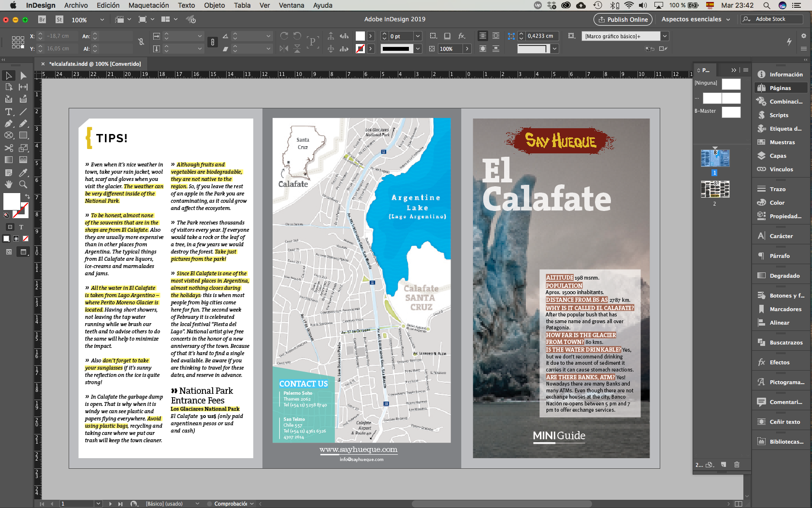The height and width of the screenshot is (508, 812).
Task: Enable Apply None to the selected object
Action: [x=26, y=239]
